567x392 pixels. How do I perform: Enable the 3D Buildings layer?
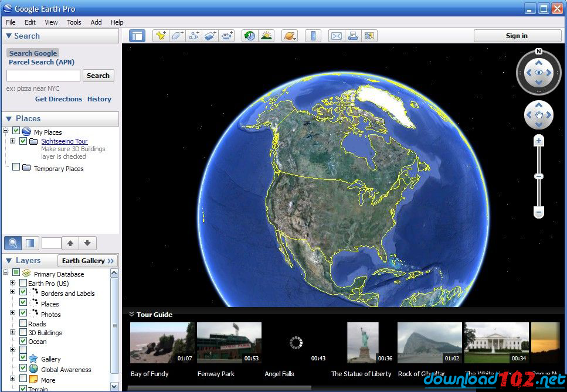coord(23,332)
